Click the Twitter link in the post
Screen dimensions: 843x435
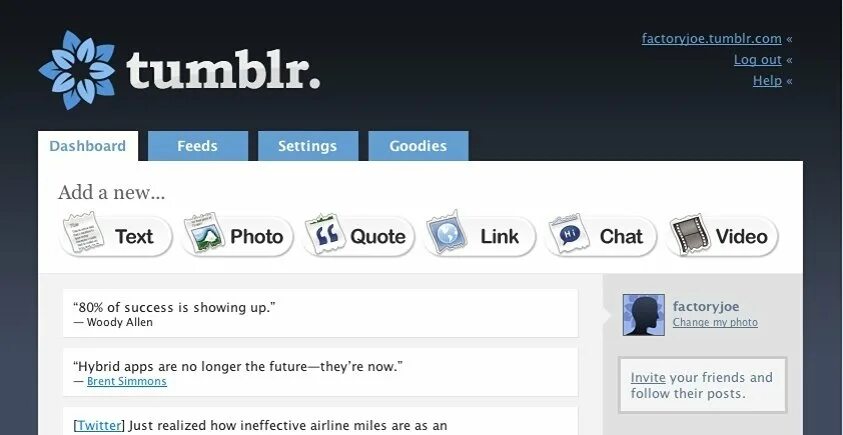pyautogui.click(x=99, y=425)
